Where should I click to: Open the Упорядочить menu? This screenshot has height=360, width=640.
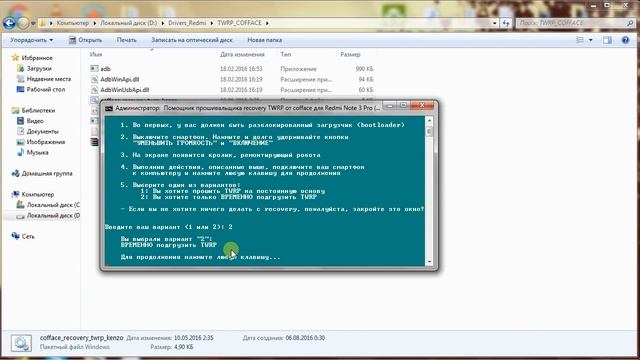point(31,40)
